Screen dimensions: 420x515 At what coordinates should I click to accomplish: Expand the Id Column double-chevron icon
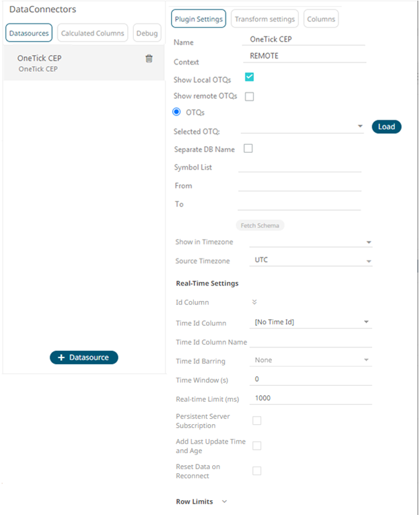click(x=254, y=303)
